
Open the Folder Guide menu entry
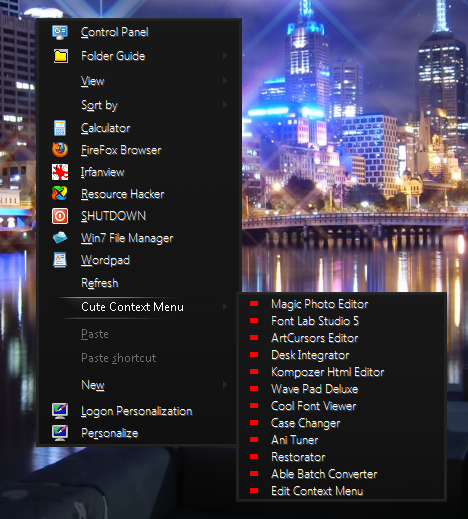[x=139, y=56]
